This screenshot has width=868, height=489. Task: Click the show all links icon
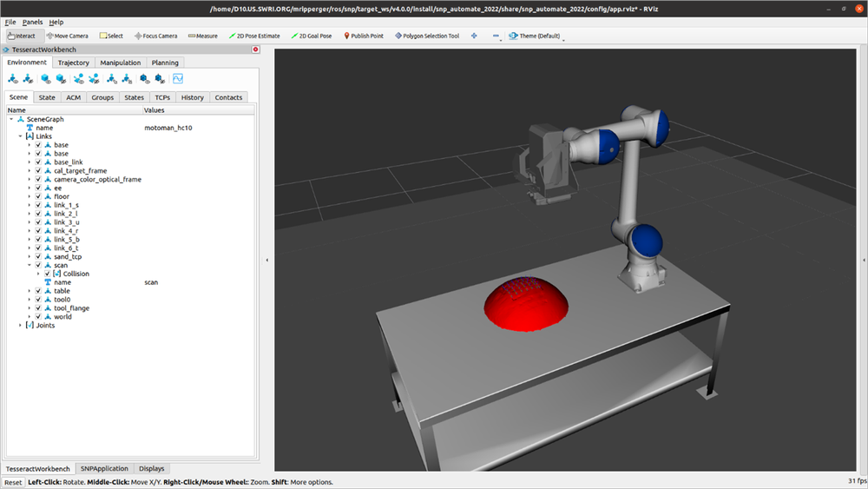point(13,79)
